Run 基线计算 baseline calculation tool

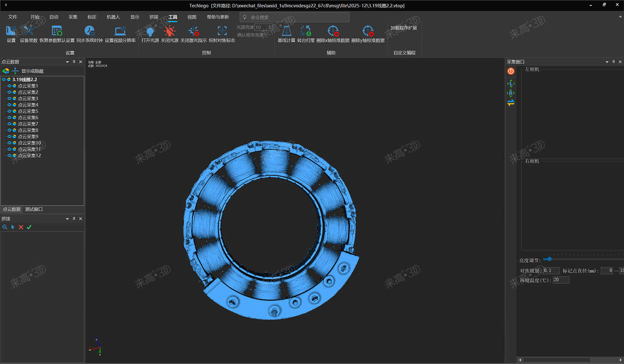point(286,32)
